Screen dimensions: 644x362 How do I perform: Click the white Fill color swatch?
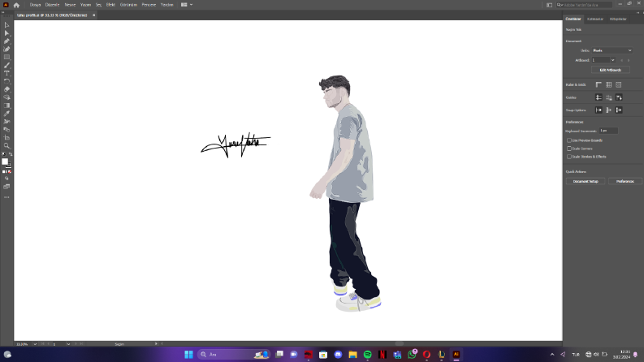5,162
